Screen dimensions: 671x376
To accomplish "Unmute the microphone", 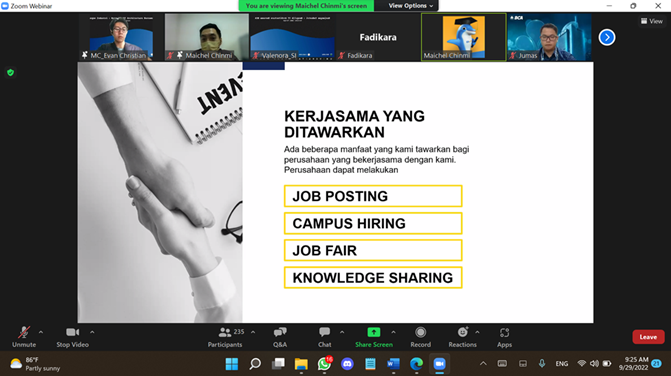I will click(x=24, y=332).
